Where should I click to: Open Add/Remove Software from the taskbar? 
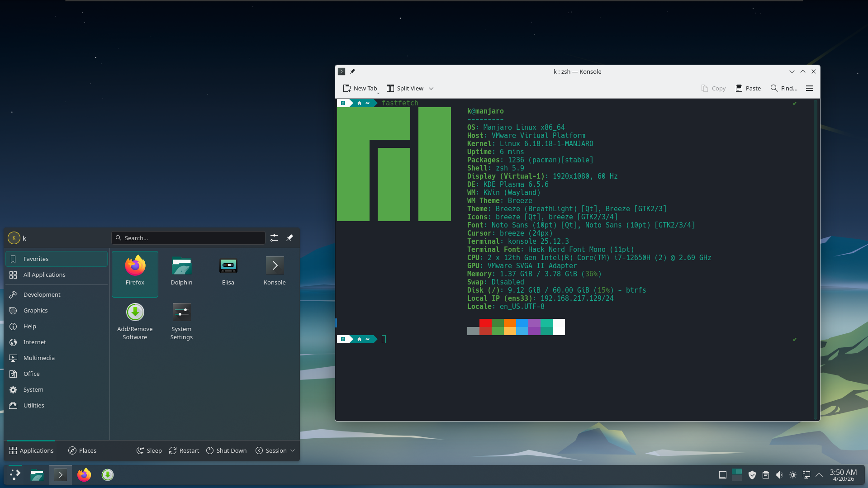(108, 474)
